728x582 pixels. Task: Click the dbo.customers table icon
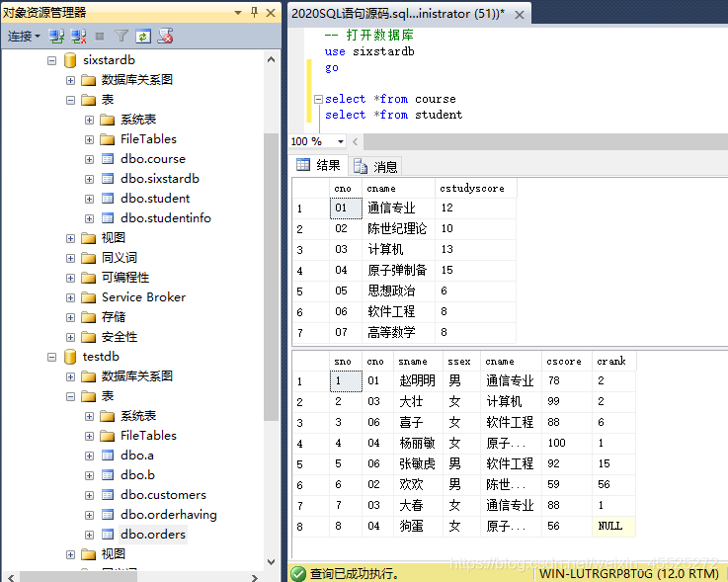[108, 495]
